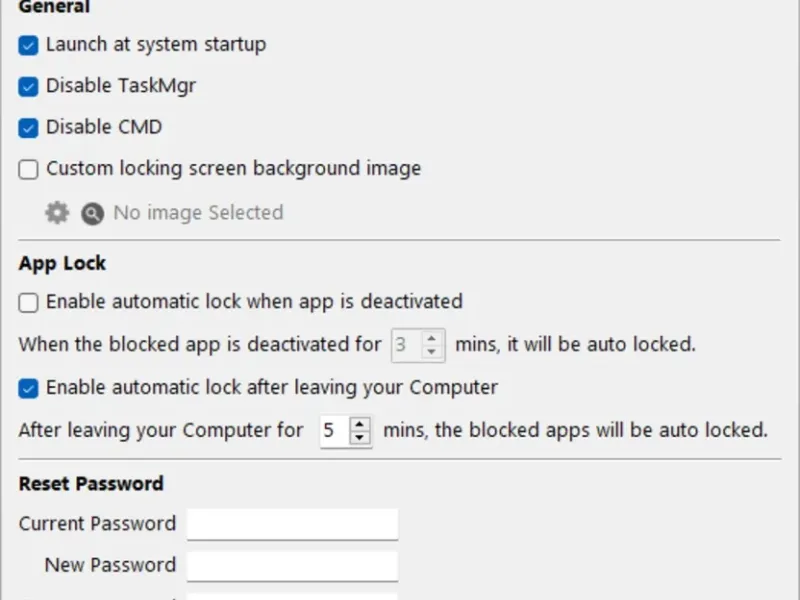
Task: Click the magnifier icon to preview image
Action: coord(92,213)
